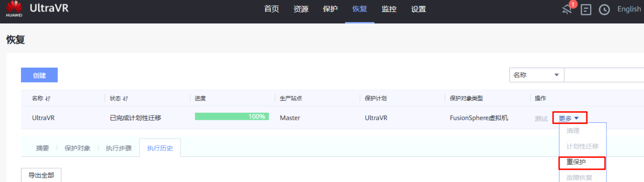Click the blue 创建 button
This screenshot has width=644, height=182.
click(x=39, y=75)
